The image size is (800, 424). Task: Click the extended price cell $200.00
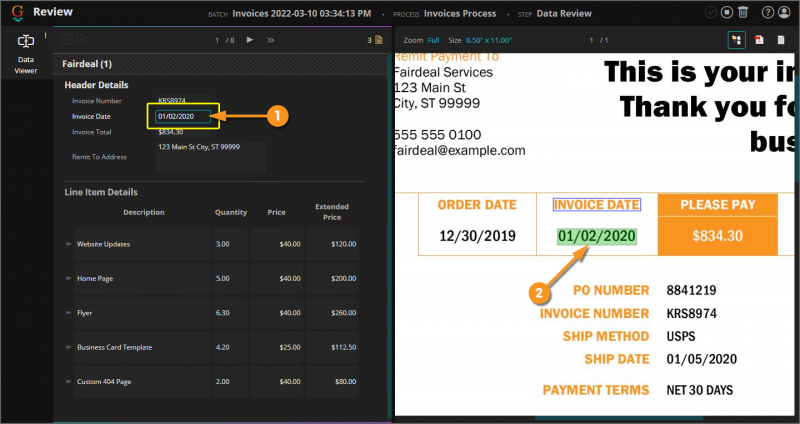332,279
